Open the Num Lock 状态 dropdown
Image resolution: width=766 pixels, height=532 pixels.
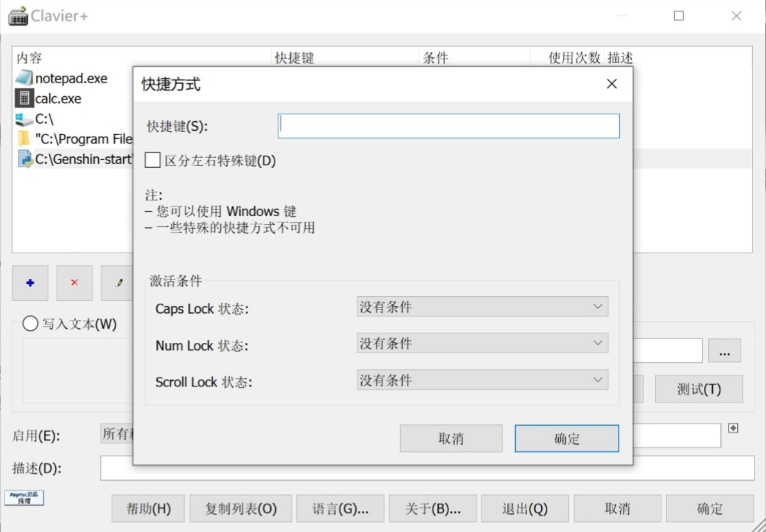[x=482, y=343]
